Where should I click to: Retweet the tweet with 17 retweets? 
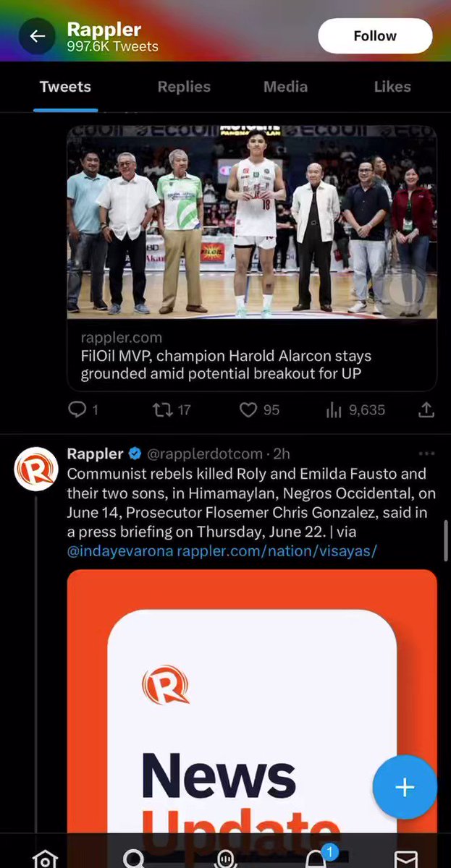coord(172,410)
